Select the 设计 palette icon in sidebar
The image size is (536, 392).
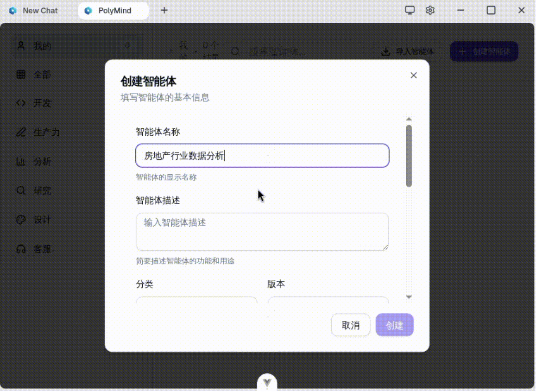[x=21, y=220]
